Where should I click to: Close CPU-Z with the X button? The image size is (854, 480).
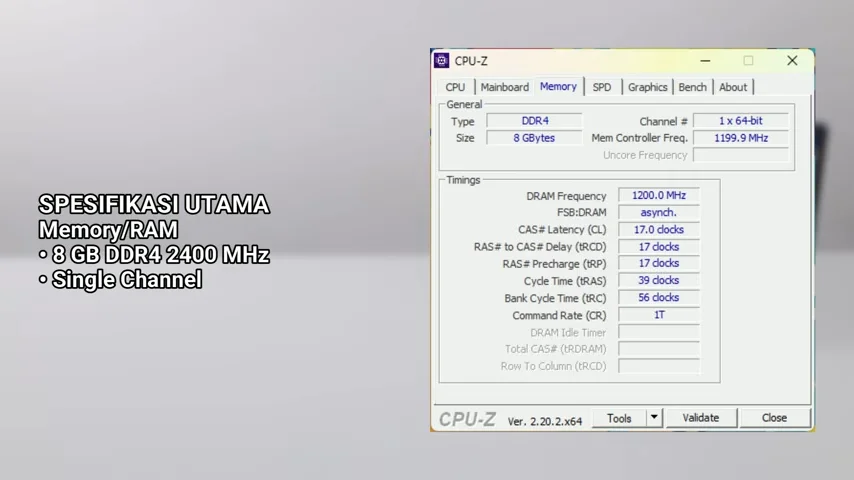click(792, 60)
